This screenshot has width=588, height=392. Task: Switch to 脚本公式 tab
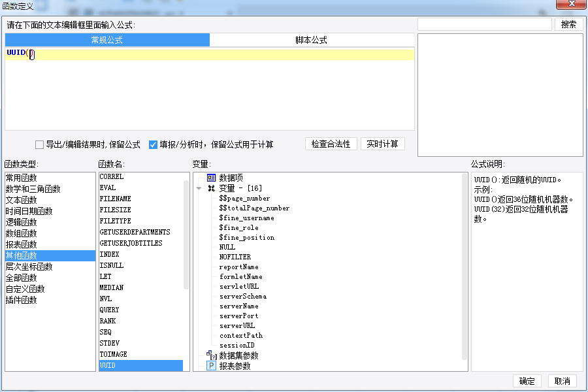311,40
